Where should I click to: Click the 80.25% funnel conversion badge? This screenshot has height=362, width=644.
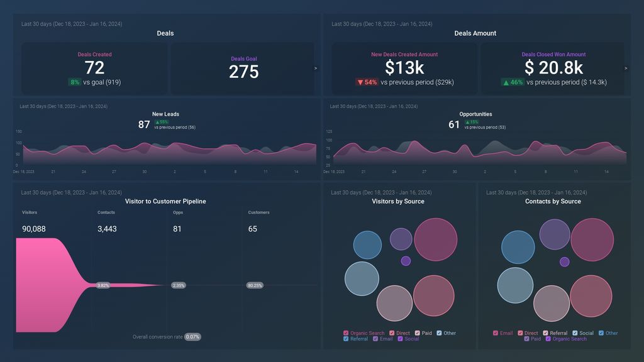tap(255, 285)
